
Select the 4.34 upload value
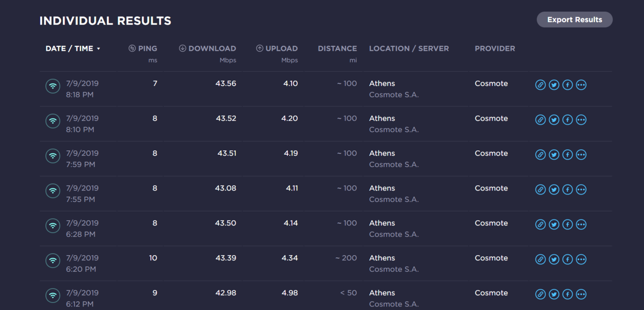290,258
